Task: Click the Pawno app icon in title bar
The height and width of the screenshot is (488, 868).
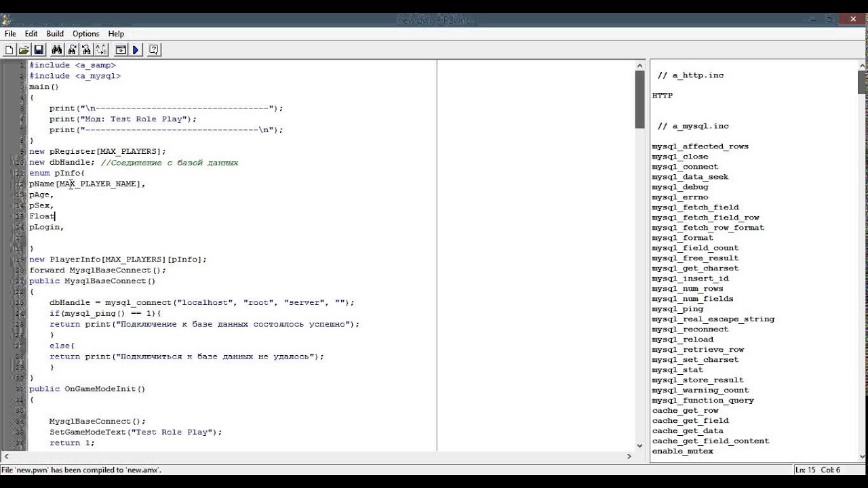Action: 6,20
